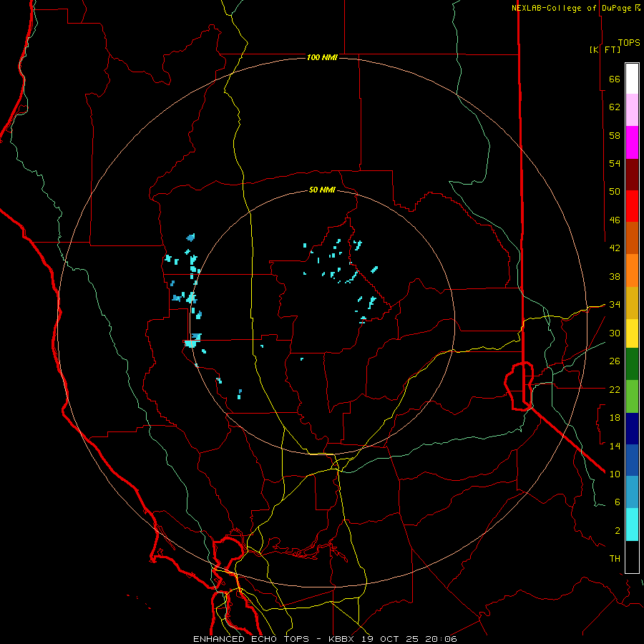Click the 38 legend value
This screenshot has height=644, width=644.
pyautogui.click(x=615, y=276)
